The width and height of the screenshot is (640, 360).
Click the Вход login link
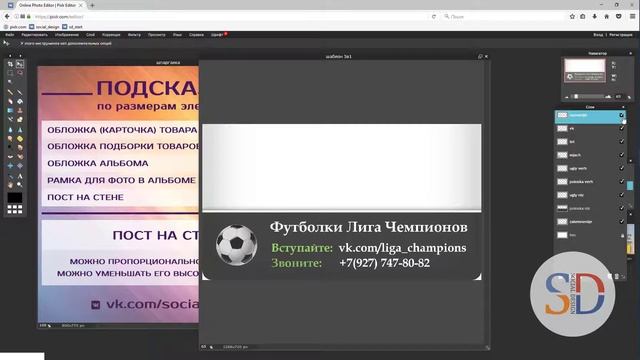click(598, 35)
